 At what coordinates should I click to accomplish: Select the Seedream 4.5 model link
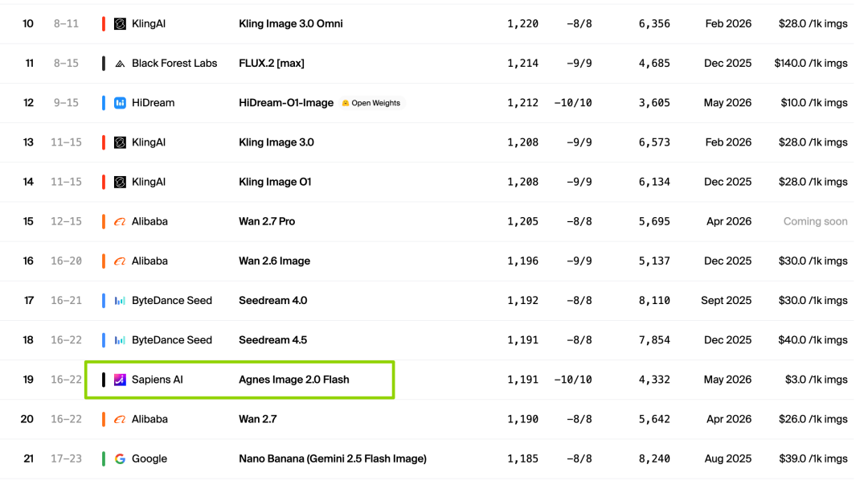point(273,339)
